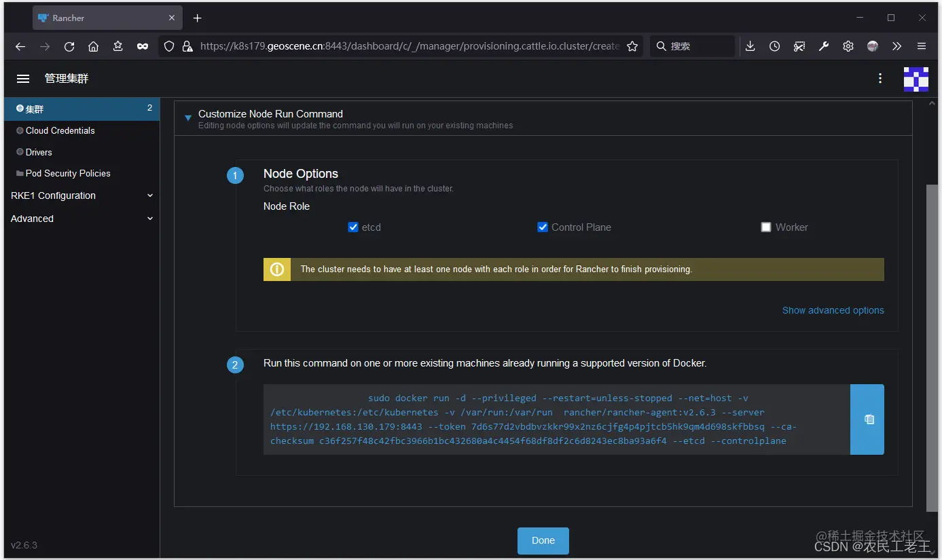Show advanced options link
The height and width of the screenshot is (560, 942).
833,310
